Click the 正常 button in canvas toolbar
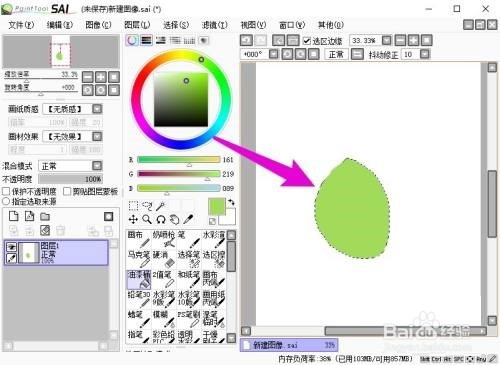Viewport: 500px width, 365px height. pyautogui.click(x=336, y=54)
